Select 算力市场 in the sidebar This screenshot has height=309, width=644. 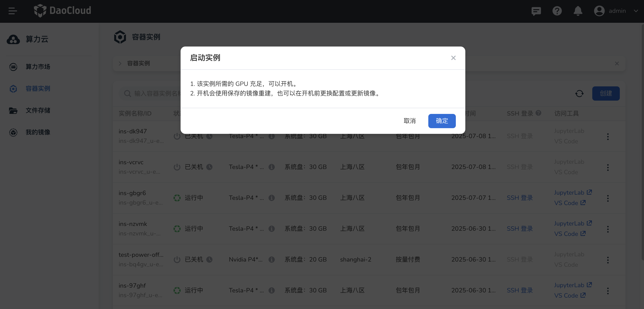37,67
